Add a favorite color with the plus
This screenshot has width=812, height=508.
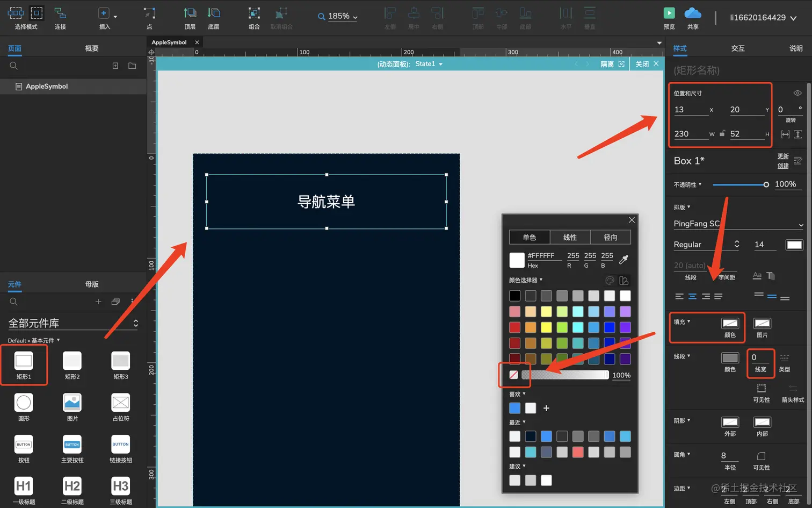[x=546, y=409]
